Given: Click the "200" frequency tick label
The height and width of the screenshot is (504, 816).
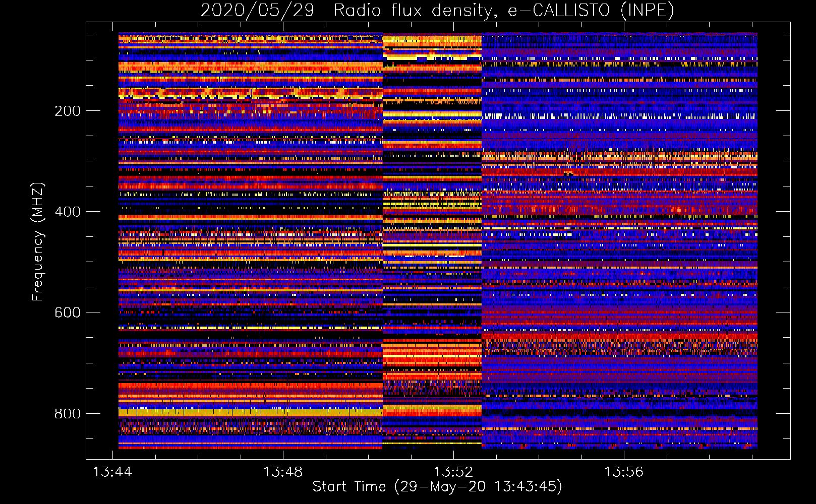Looking at the screenshot, I should [68, 111].
